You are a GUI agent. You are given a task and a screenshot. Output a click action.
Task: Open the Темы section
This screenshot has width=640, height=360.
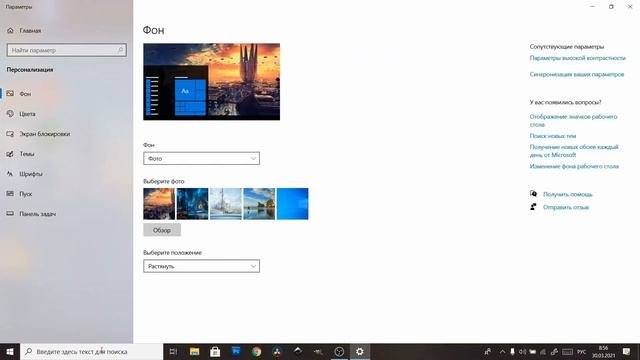pyautogui.click(x=27, y=154)
